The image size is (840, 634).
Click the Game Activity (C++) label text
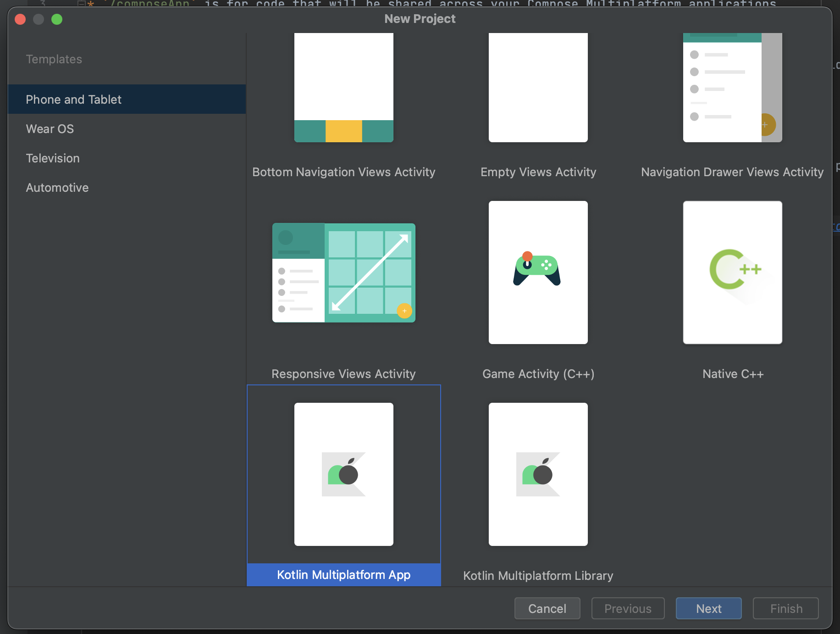click(538, 374)
